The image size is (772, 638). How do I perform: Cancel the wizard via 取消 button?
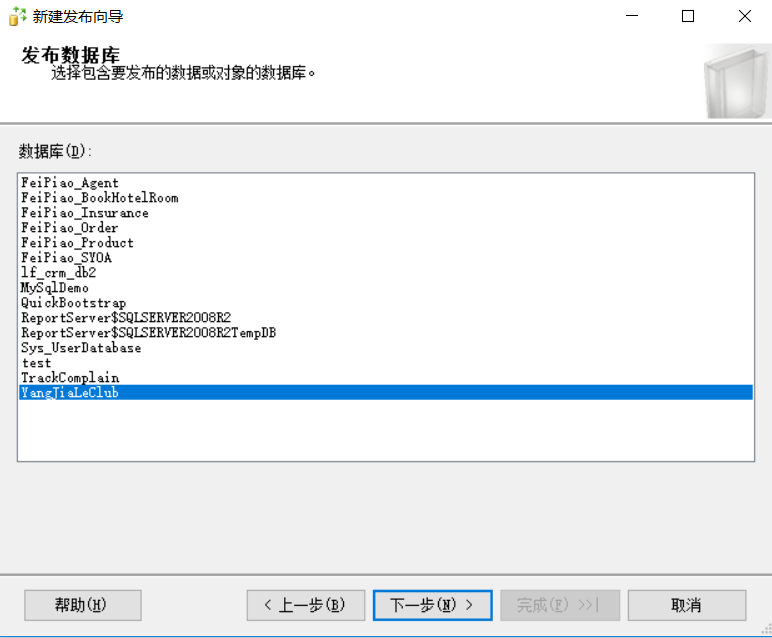click(x=687, y=605)
